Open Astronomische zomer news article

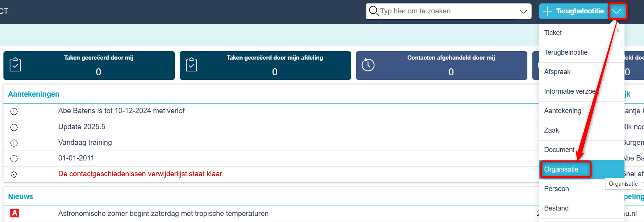click(x=163, y=214)
